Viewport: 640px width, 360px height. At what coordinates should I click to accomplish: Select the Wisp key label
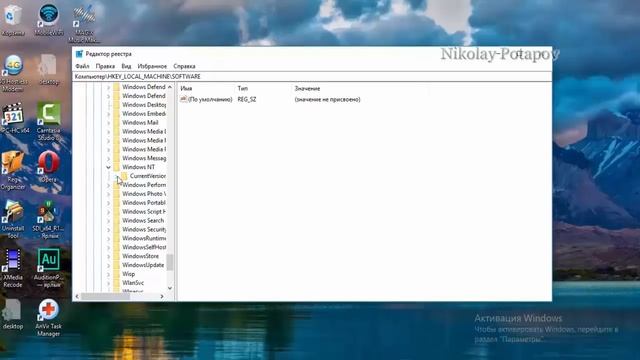tap(129, 274)
